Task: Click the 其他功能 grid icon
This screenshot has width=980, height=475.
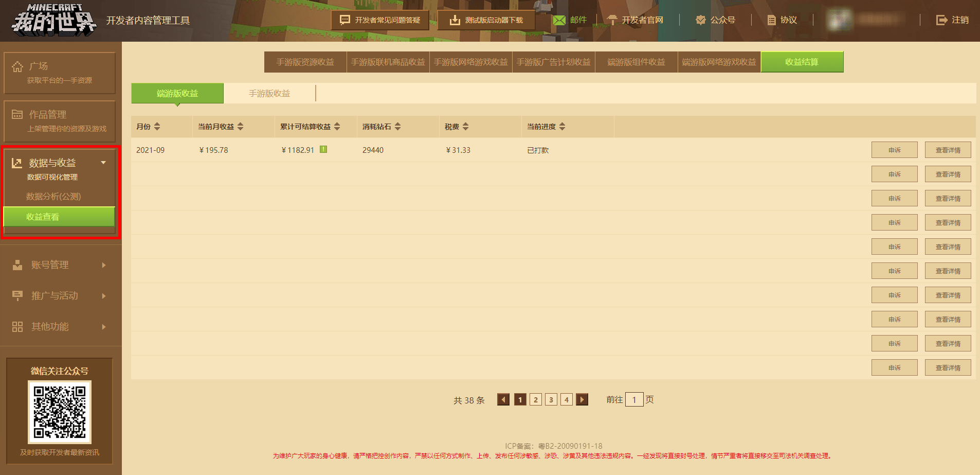Action: click(17, 327)
